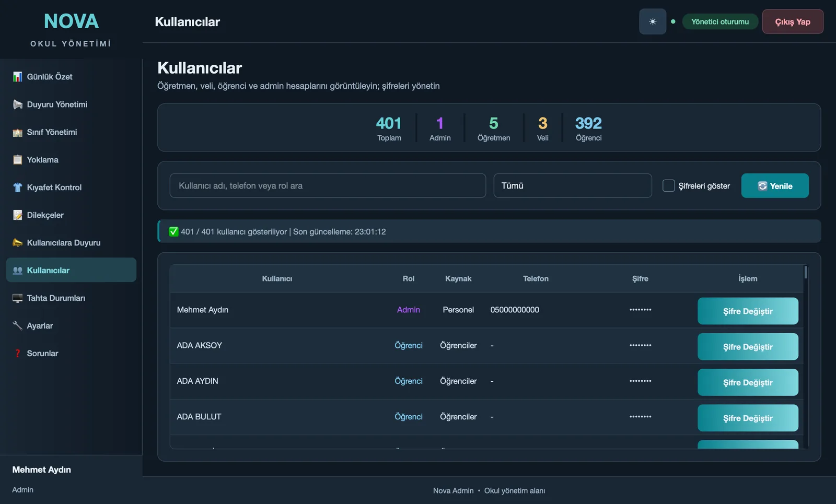Screen dimensions: 836x504
Task: Click the Tahta Durumları monitor icon
Action: (x=17, y=298)
